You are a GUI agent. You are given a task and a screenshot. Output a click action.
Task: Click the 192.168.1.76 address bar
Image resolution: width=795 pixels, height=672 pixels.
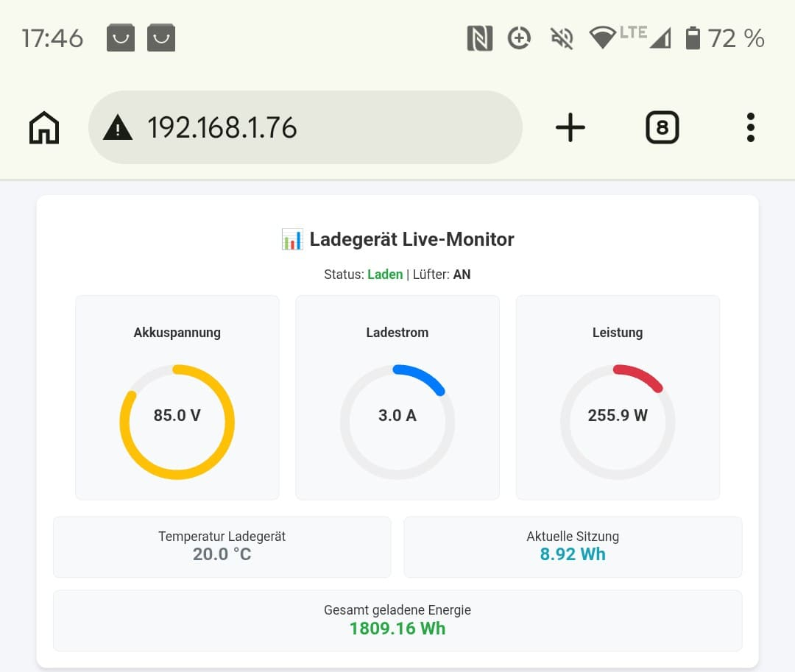305,127
